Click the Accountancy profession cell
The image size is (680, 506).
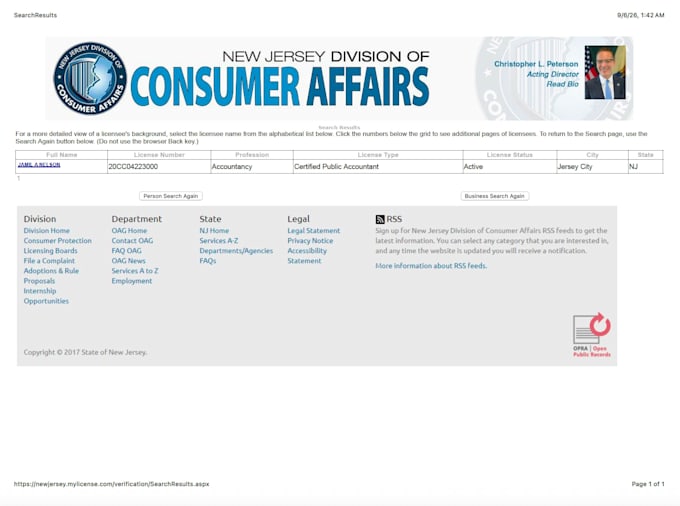point(252,166)
